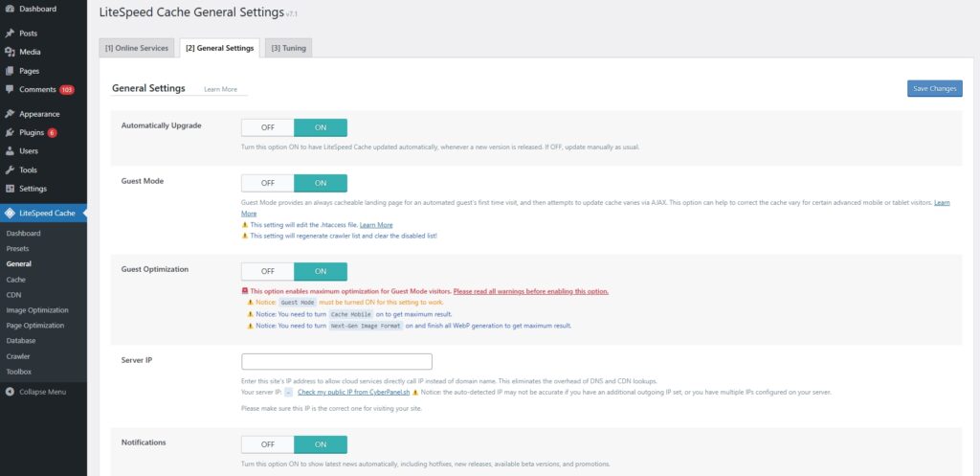Click the Tools wrench icon
The width and height of the screenshot is (980, 476).
pyautogui.click(x=10, y=170)
